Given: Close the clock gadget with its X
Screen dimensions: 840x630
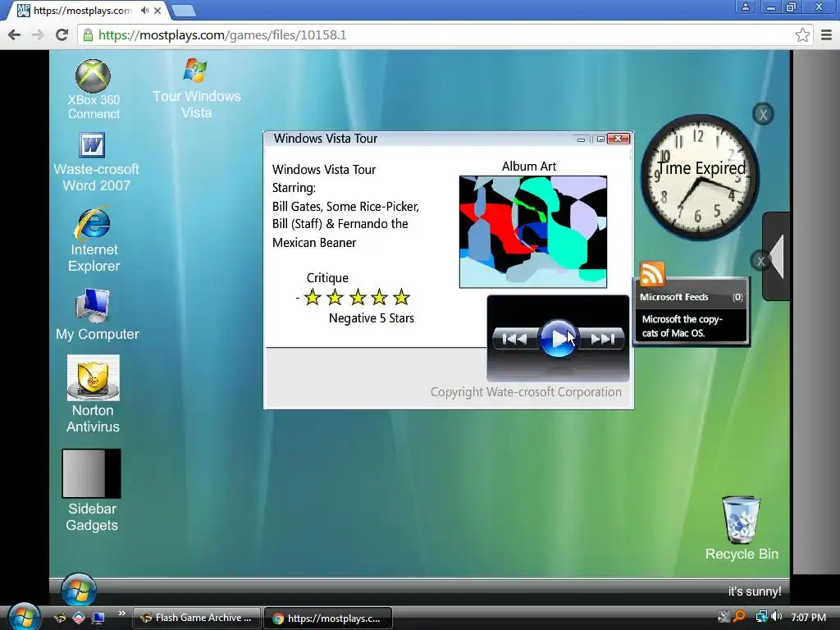Looking at the screenshot, I should [763, 114].
